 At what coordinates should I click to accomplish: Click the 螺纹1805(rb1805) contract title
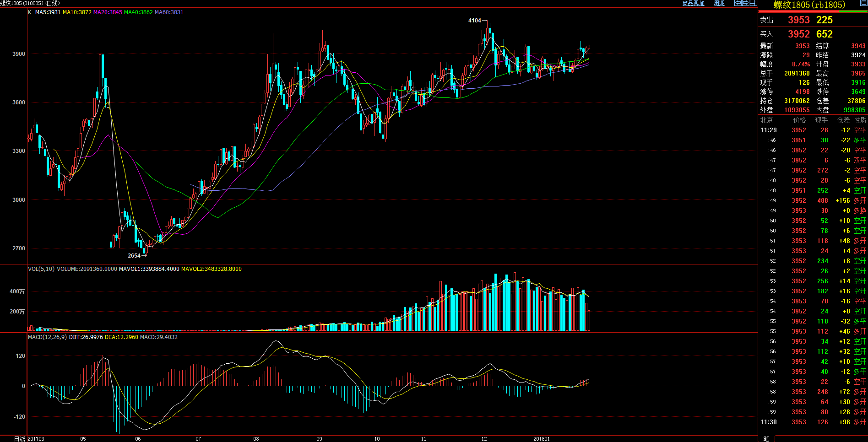tap(809, 5)
